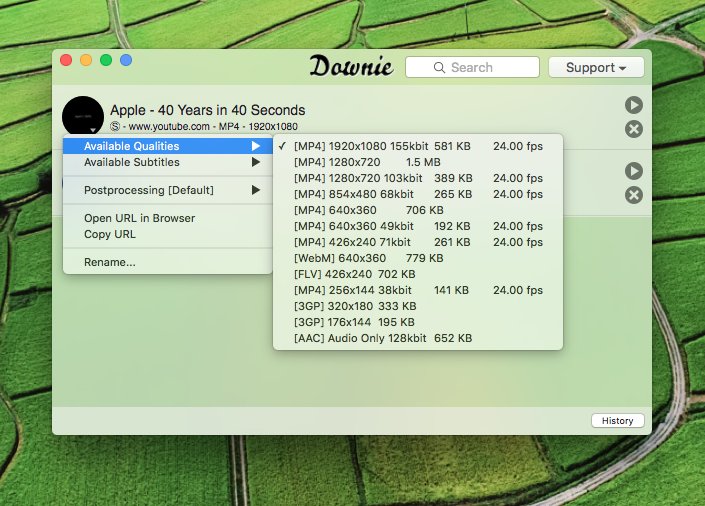This screenshot has height=506, width=705.
Task: Choose Rename... from context menu
Action: [x=168, y=262]
